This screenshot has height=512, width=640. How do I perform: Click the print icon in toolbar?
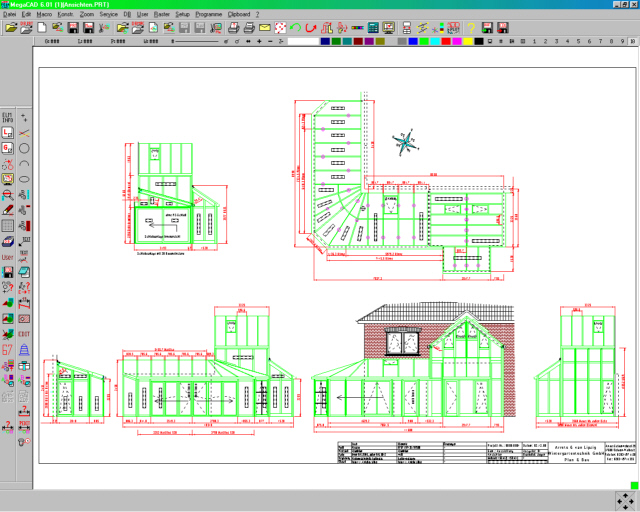coord(232,28)
